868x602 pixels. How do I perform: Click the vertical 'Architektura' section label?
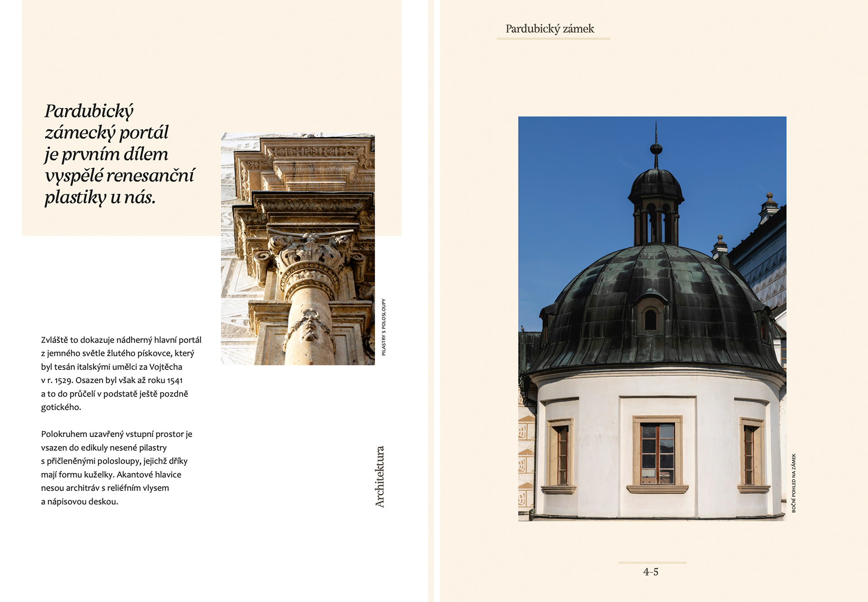click(380, 477)
